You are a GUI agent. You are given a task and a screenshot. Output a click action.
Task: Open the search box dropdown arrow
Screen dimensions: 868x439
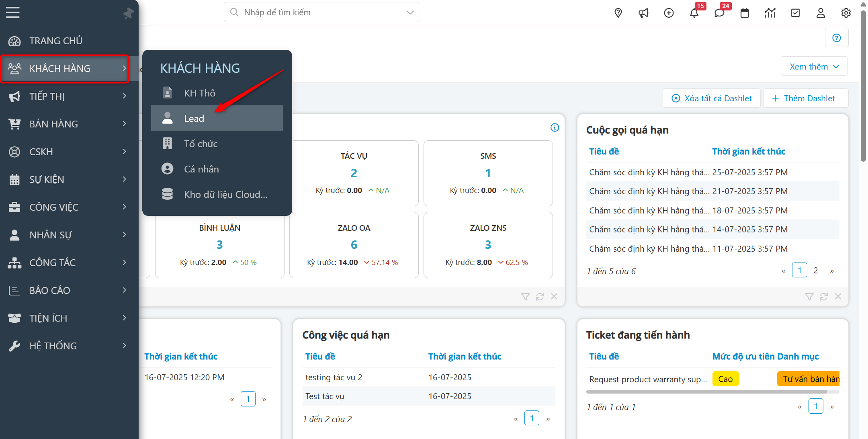410,12
